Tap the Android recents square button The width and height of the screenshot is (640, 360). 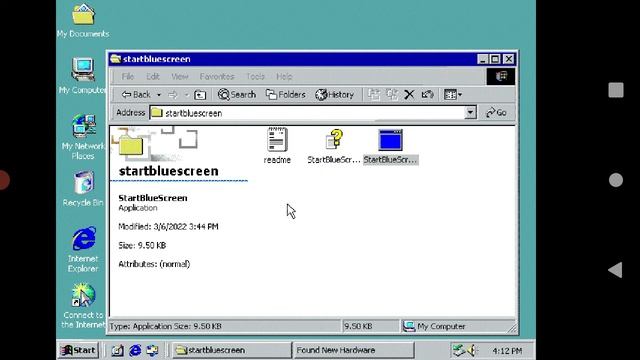click(616, 90)
